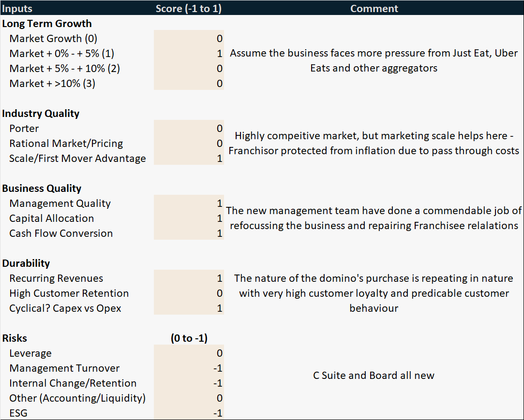Click the Porter score cell
Viewport: 524px width, 420px height.
click(189, 129)
